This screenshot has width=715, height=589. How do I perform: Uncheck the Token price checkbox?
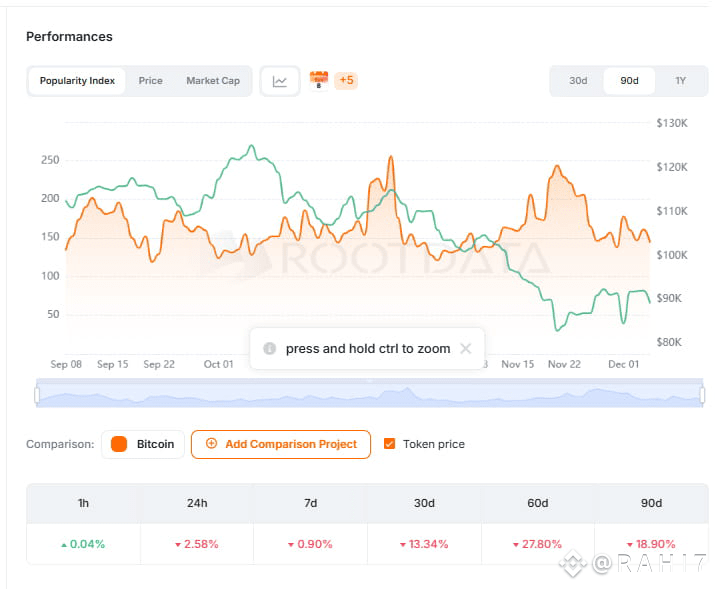pos(390,444)
